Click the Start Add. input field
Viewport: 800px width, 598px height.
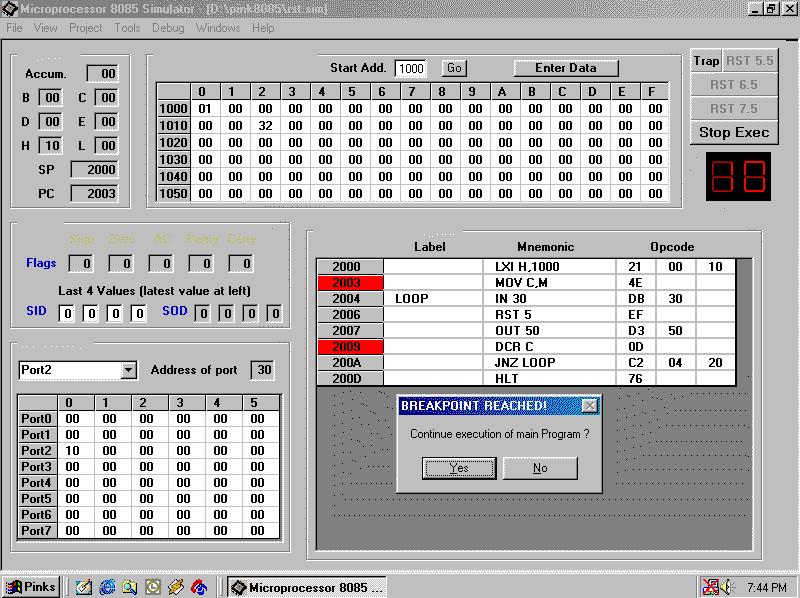click(411, 69)
